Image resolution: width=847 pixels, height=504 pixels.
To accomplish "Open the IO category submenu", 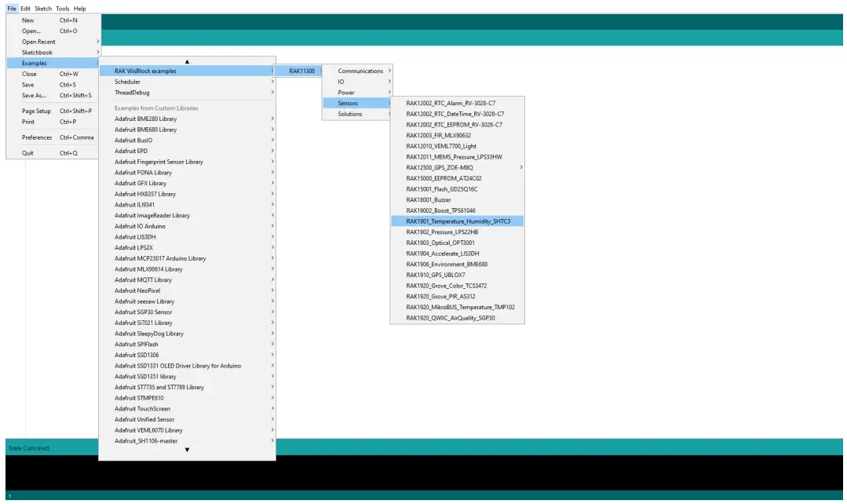I will 357,82.
